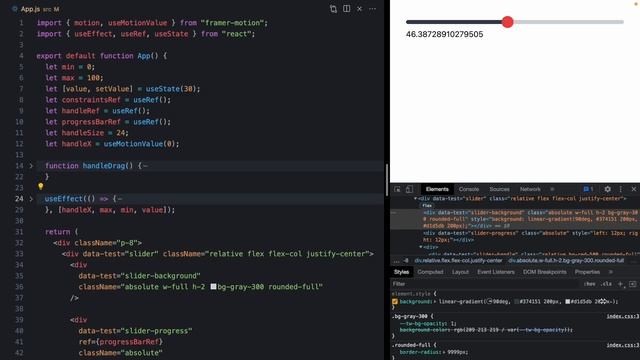Expand the folded handleDrag function
The width and height of the screenshot is (640, 360).
[31, 166]
